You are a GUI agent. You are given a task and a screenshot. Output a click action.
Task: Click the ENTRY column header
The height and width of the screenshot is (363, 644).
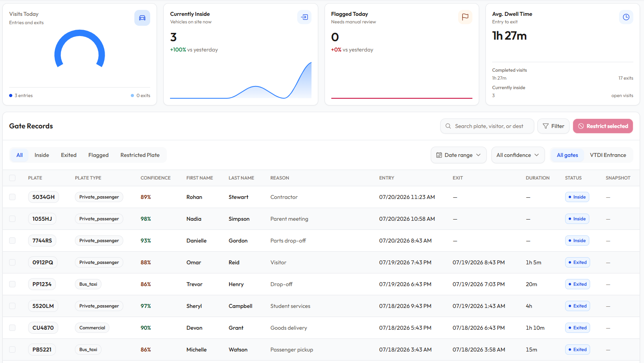click(x=386, y=178)
